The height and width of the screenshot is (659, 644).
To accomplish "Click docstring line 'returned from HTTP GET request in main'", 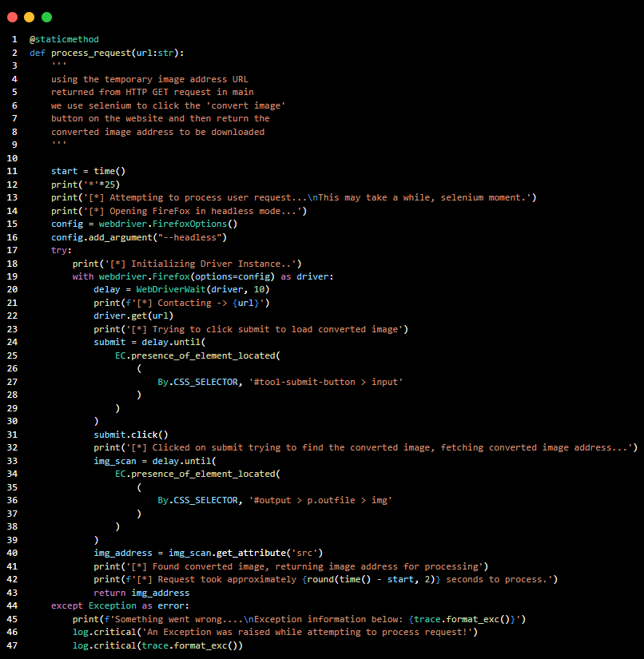I will pyautogui.click(x=152, y=92).
